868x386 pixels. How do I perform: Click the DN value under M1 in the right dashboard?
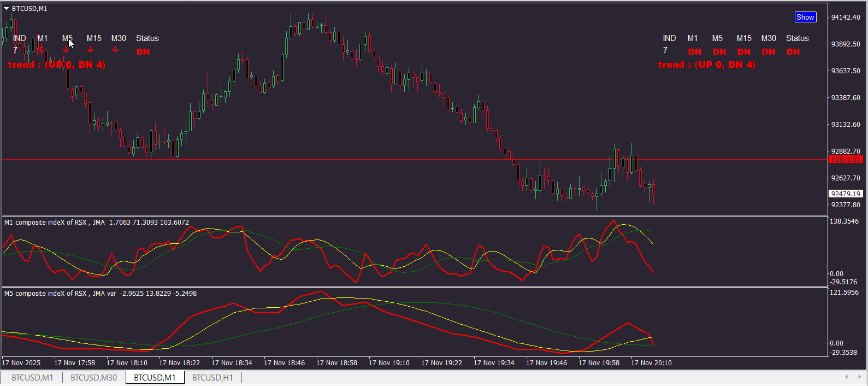coord(694,52)
